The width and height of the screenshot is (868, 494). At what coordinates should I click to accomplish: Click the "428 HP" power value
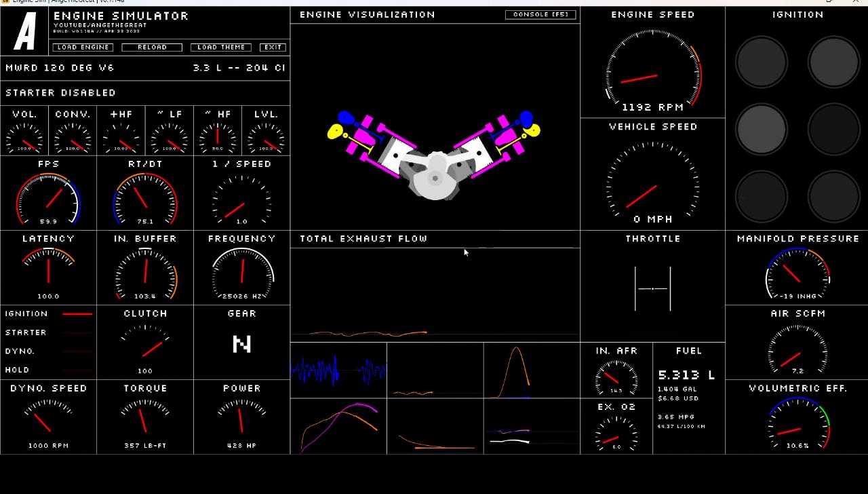coord(242,446)
